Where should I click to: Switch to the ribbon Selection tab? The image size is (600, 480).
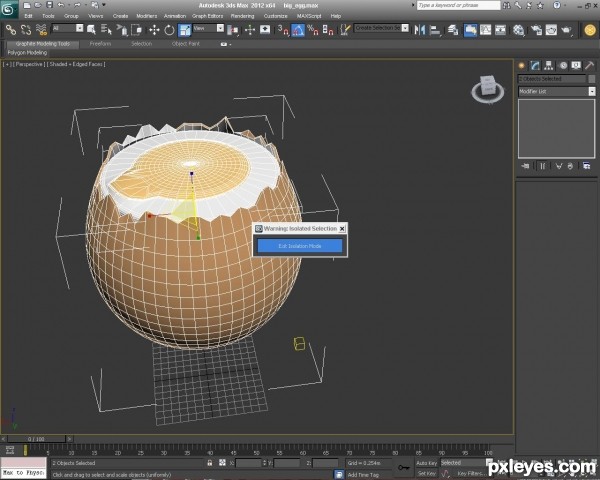(x=142, y=44)
